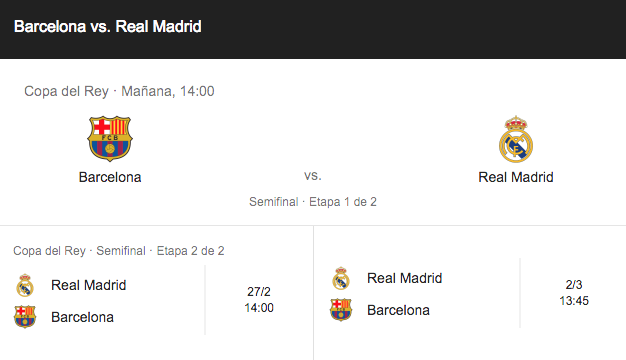Open the Barcelona vs. Real Madrid header title
This screenshot has height=360, width=626.
(x=108, y=27)
